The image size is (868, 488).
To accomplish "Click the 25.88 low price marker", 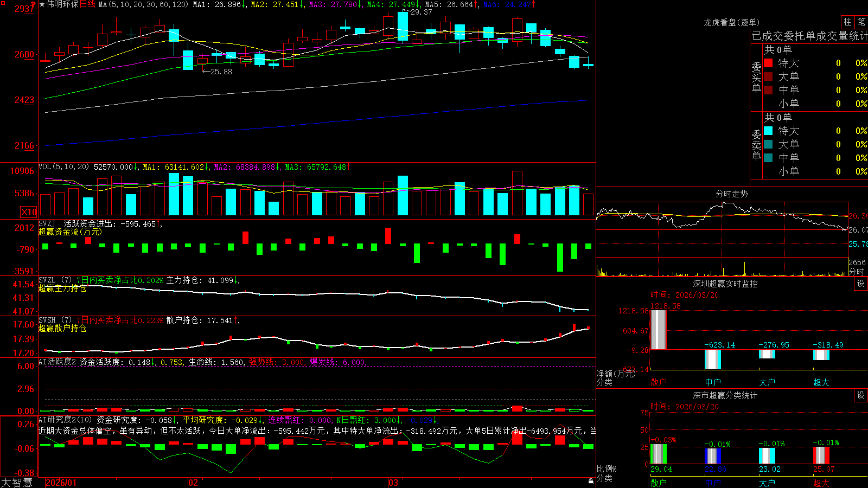I will click(221, 72).
